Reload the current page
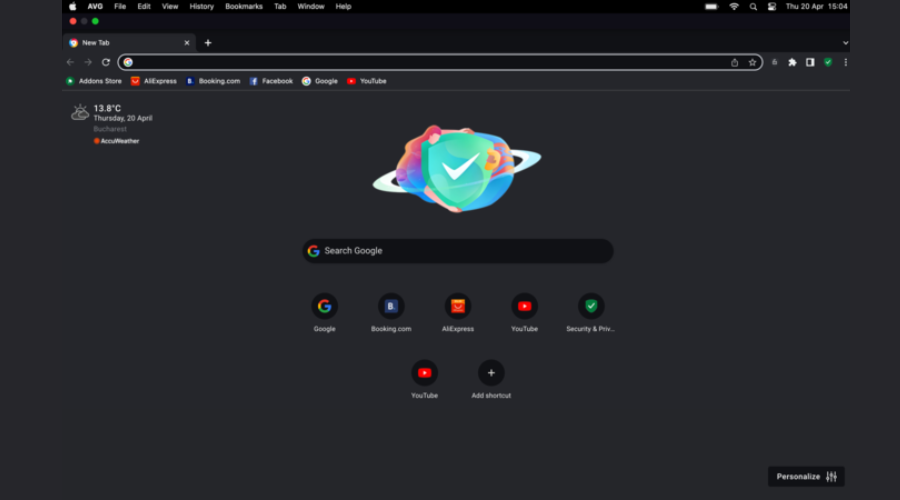The image size is (900, 500). tap(106, 62)
